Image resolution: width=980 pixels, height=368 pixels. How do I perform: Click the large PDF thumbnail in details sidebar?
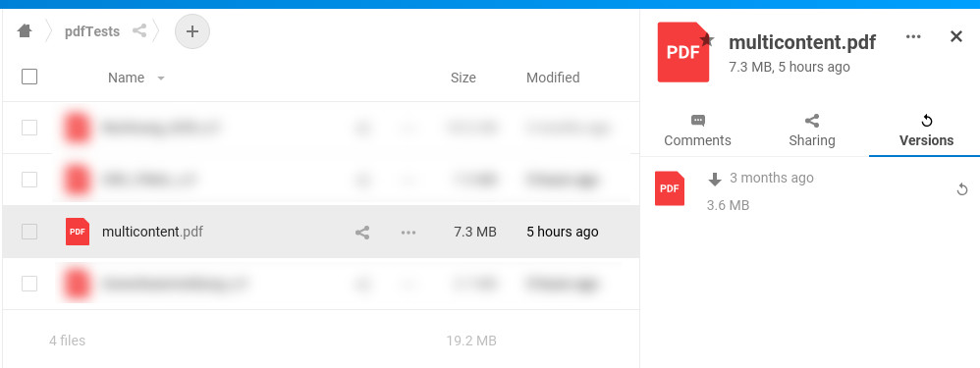(x=683, y=52)
